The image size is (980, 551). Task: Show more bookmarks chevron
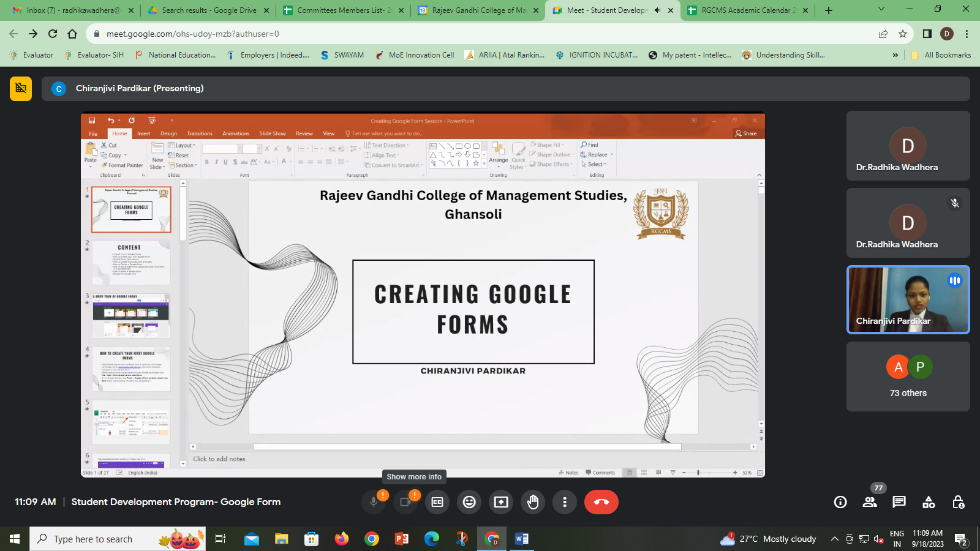click(x=895, y=55)
